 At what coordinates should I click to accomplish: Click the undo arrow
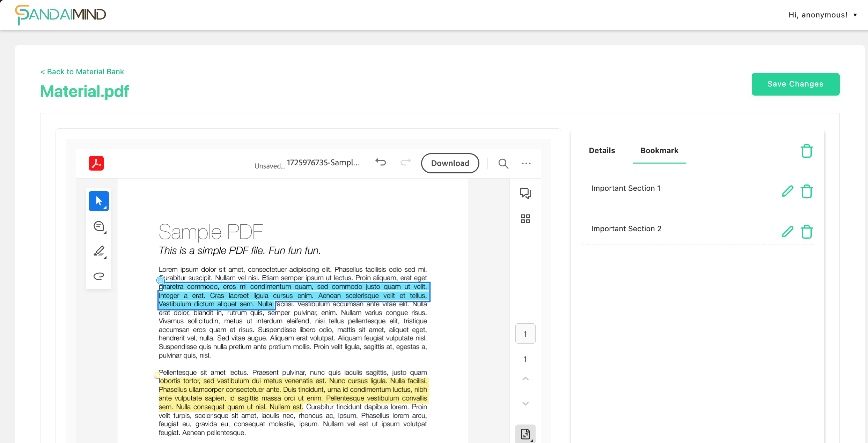[x=381, y=162]
